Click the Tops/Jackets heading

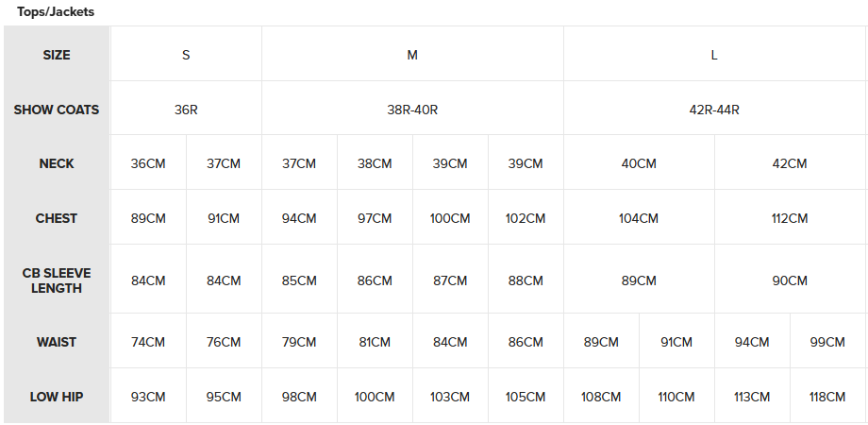[x=56, y=12]
